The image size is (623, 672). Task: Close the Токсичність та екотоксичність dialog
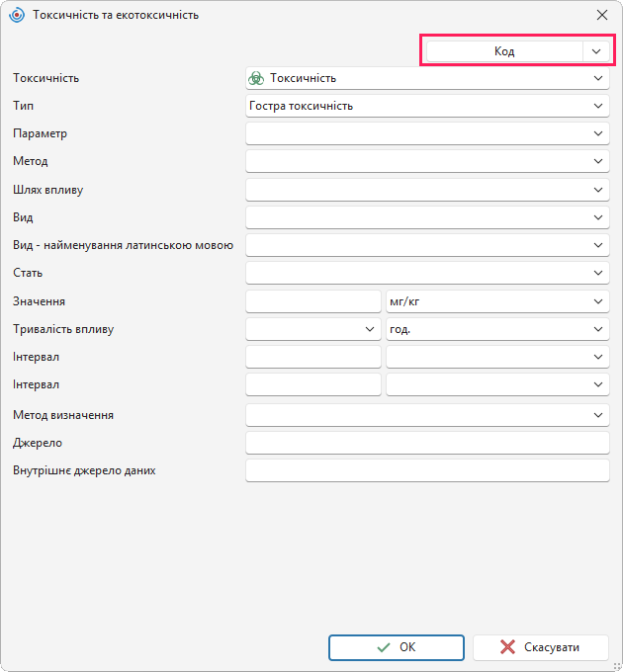602,15
